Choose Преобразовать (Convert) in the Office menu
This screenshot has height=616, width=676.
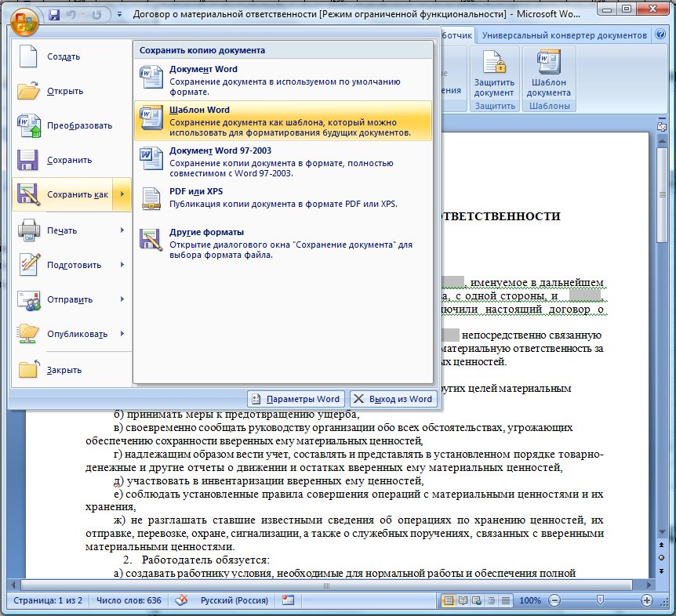click(x=71, y=125)
